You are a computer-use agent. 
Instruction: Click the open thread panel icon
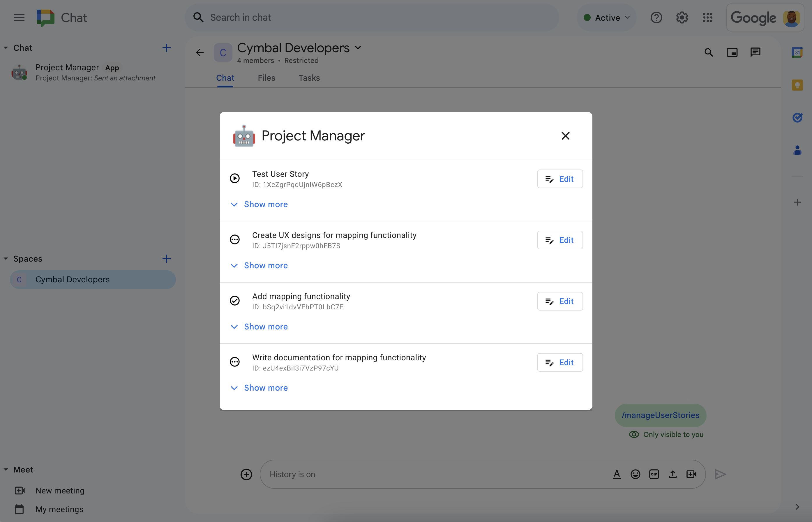point(756,52)
